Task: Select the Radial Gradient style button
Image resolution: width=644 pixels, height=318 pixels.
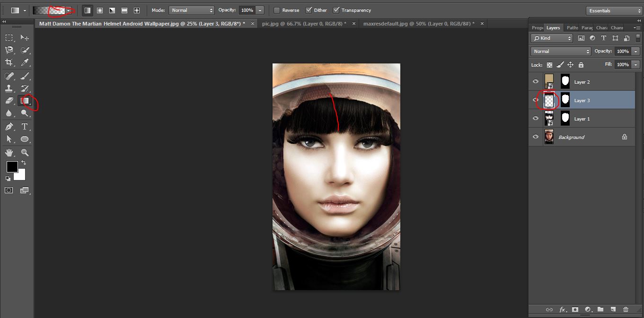Action: pos(100,10)
